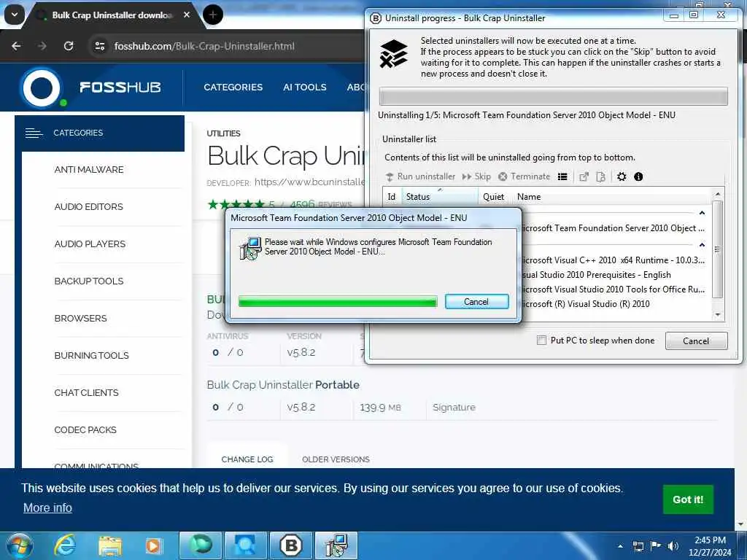The width and height of the screenshot is (747, 560).
Task: Switch to the OLDER VERSIONS tab
Action: coord(336,459)
